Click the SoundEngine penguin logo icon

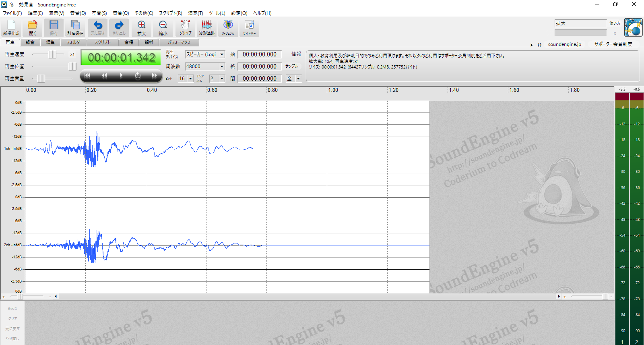click(633, 27)
